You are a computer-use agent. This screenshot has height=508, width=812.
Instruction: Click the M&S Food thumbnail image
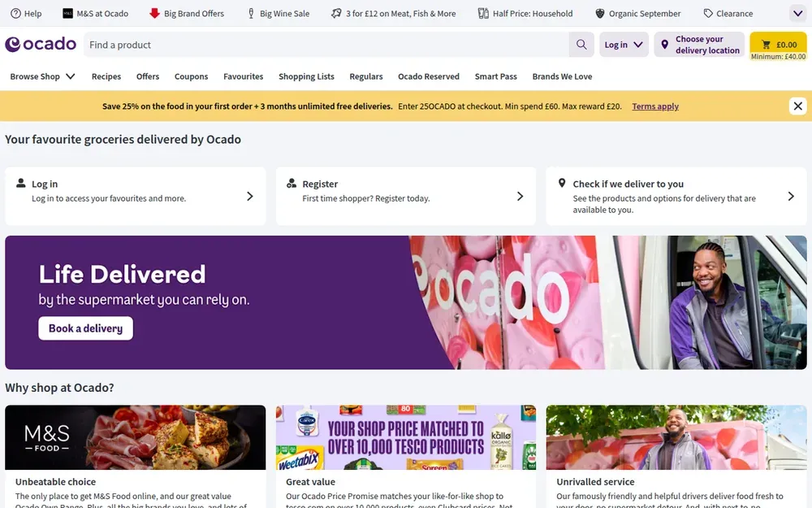pos(135,437)
